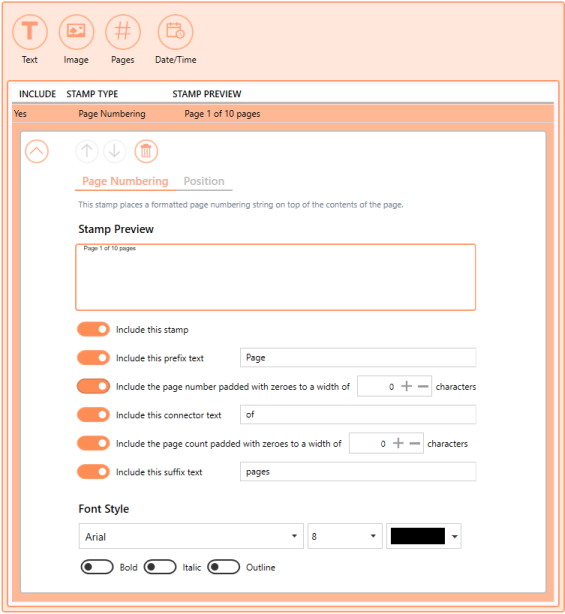
Task: Click the Stamp Preview box
Action: (x=276, y=277)
